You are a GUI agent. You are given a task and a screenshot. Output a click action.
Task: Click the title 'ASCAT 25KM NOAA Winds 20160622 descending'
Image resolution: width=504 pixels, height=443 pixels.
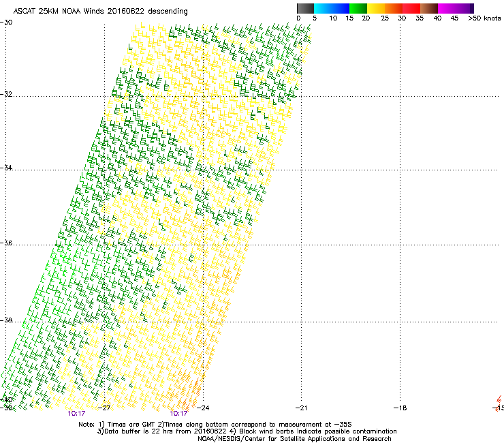[x=100, y=12]
